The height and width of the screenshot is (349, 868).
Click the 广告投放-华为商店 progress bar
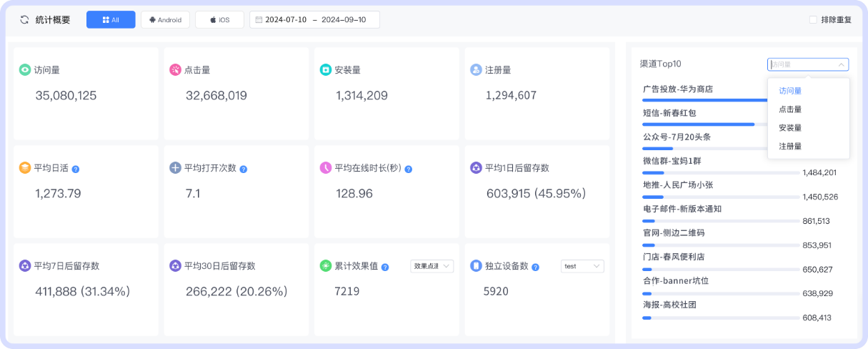coord(704,100)
